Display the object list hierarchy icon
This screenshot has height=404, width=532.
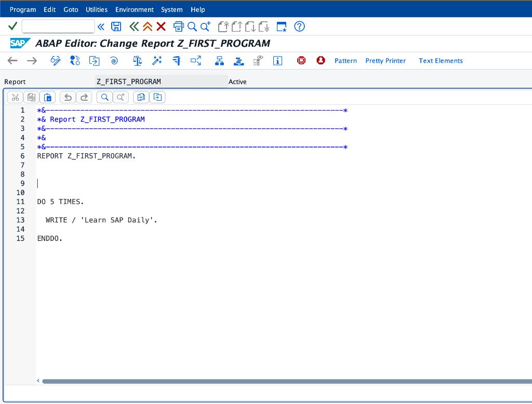220,61
